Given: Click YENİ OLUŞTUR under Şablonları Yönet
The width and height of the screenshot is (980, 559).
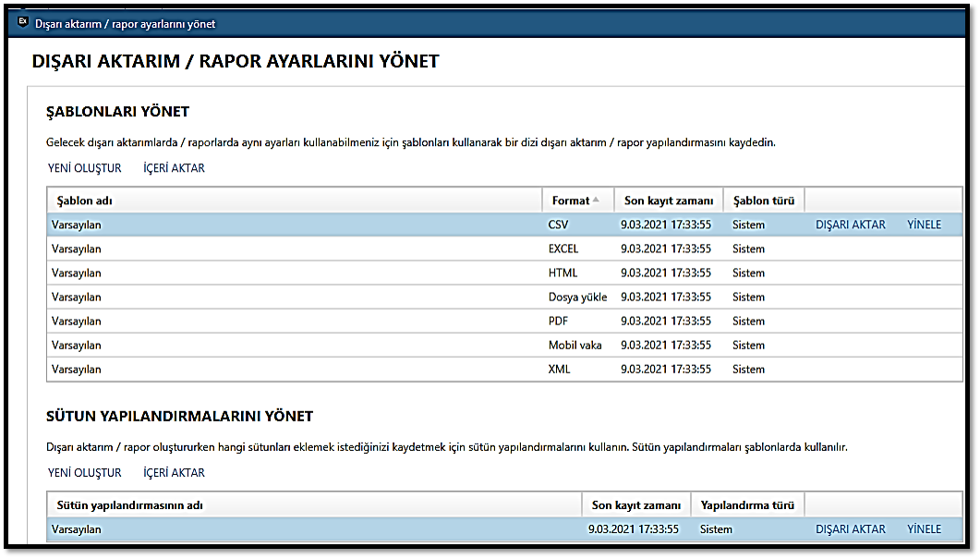Looking at the screenshot, I should point(84,168).
